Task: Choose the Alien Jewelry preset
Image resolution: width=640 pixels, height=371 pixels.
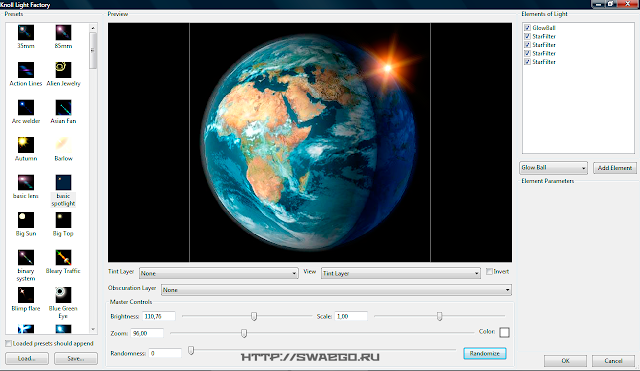Action: pos(63,70)
